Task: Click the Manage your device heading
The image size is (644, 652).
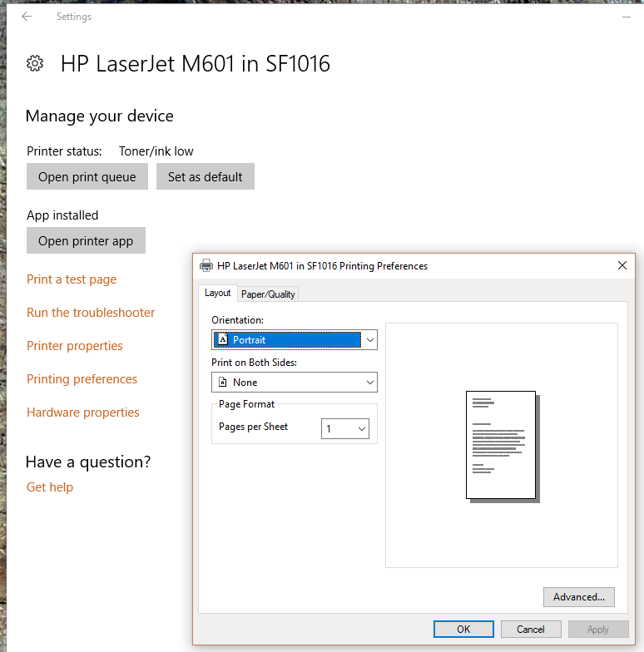Action: (x=100, y=116)
